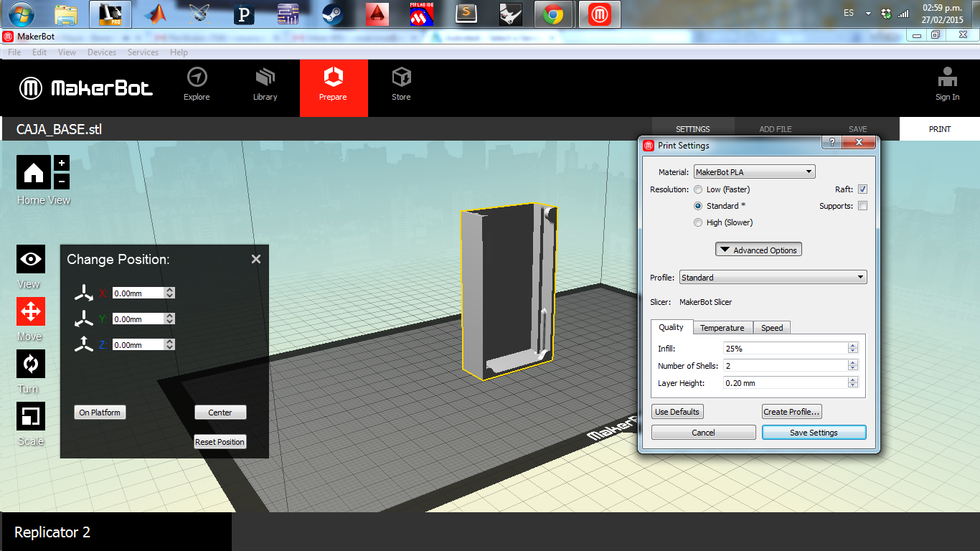Click the Use Defaults button

tap(678, 412)
